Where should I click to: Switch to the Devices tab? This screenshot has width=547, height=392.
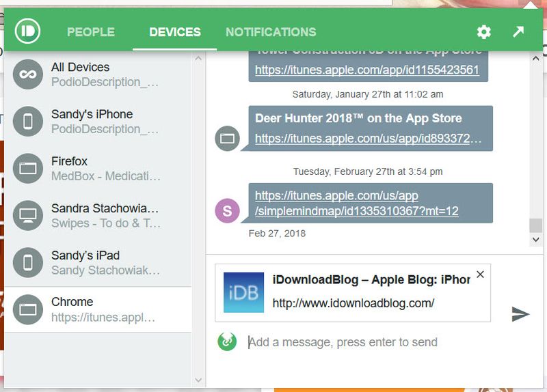175,32
